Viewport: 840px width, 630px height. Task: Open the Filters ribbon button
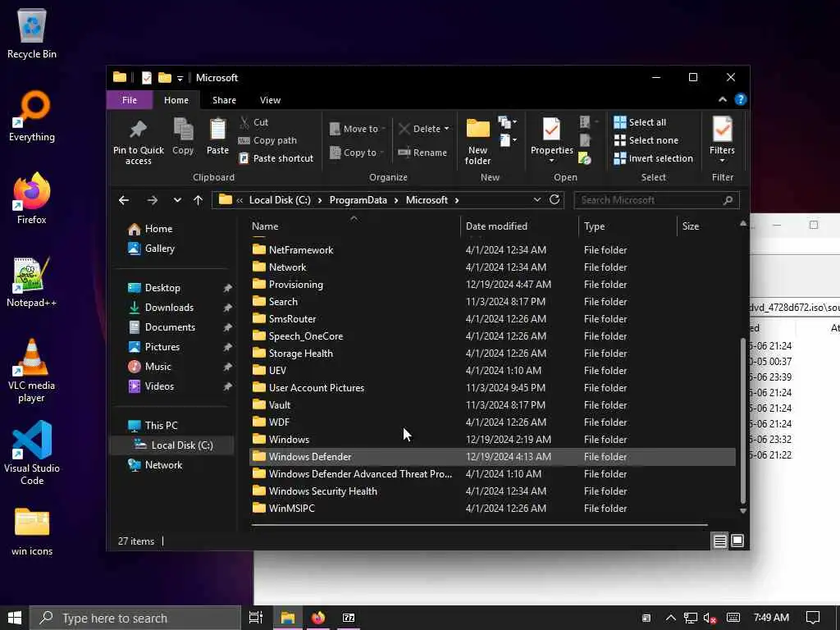pyautogui.click(x=722, y=140)
